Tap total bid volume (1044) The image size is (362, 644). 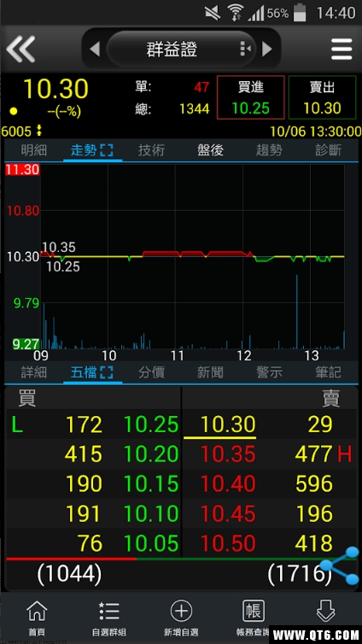[x=69, y=574]
